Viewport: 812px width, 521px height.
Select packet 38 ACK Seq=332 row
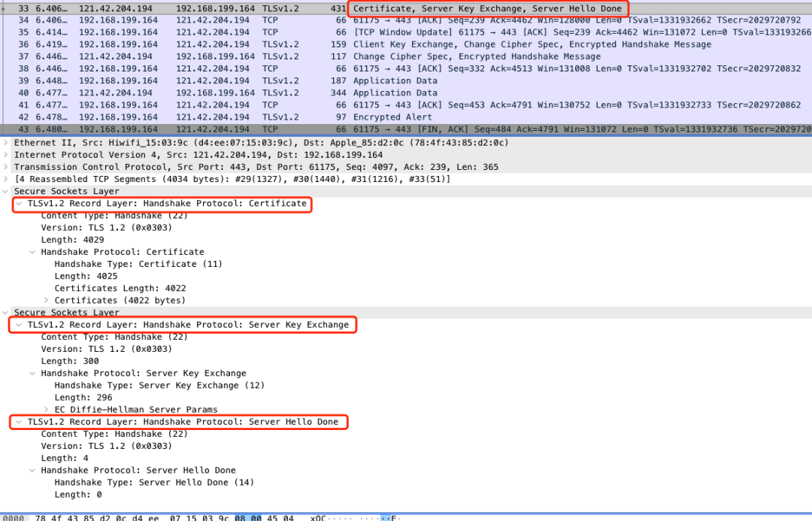point(406,68)
